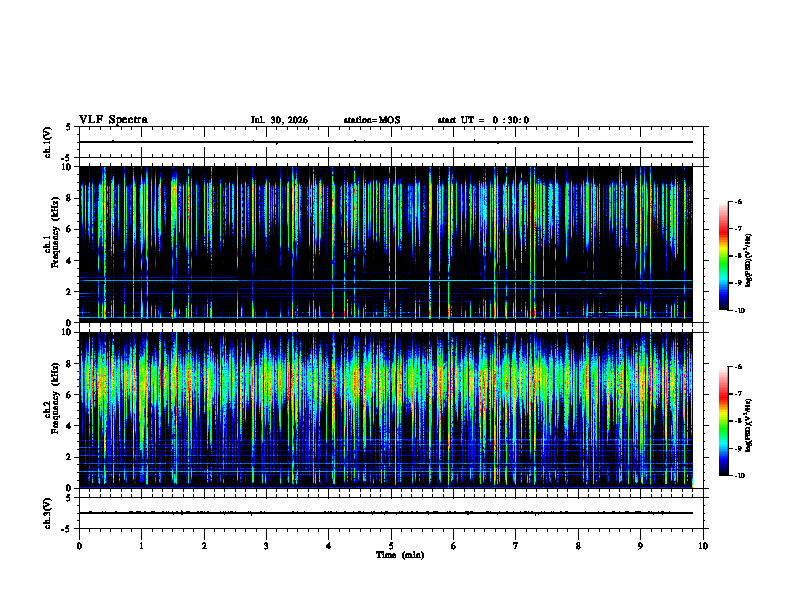This screenshot has height=612, width=792.
Task: Click the 'station=MOS' header label
Action: pos(372,120)
